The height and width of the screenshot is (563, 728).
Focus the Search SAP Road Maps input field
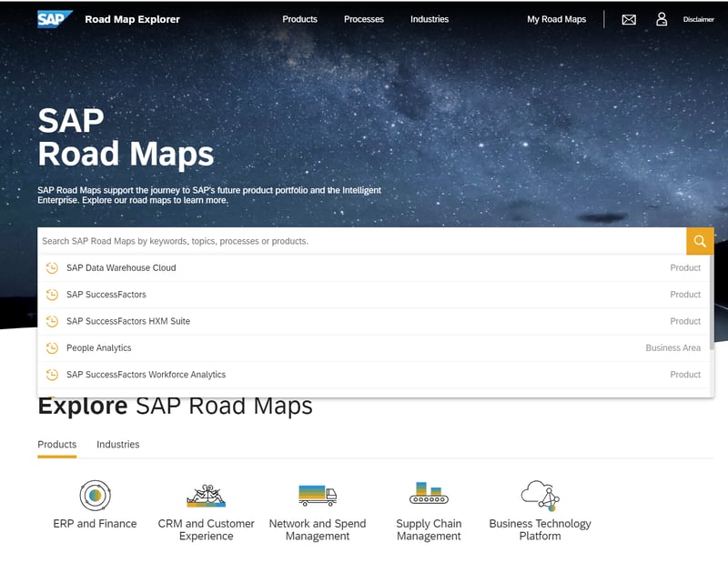(361, 241)
